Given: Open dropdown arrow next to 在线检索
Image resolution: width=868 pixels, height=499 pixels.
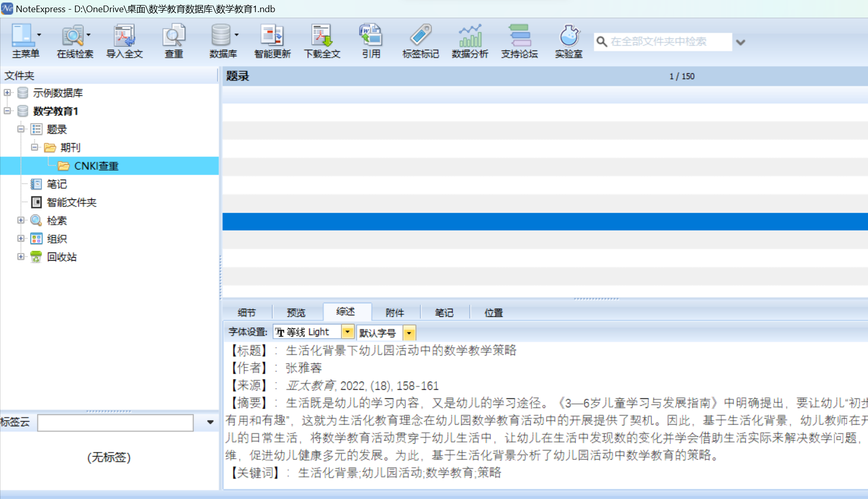Looking at the screenshot, I should point(89,35).
